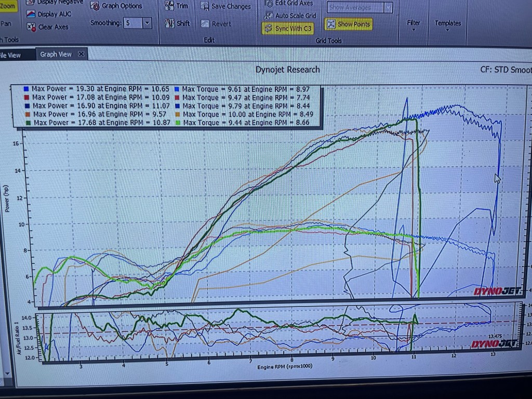
Task: Click the Display AUC icon
Action: pyautogui.click(x=31, y=15)
